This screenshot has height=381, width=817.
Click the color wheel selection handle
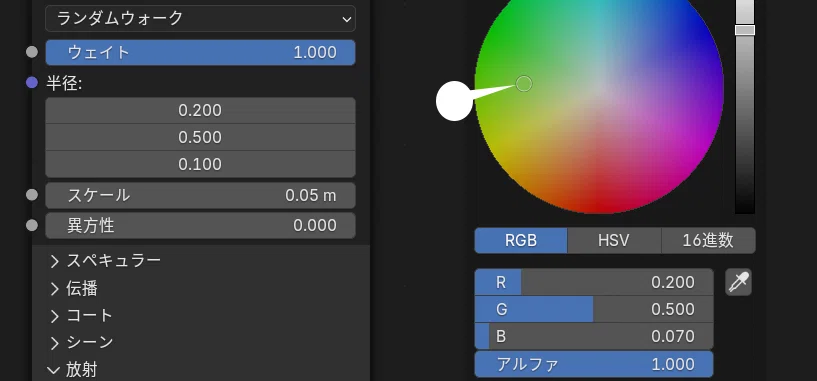tap(524, 83)
